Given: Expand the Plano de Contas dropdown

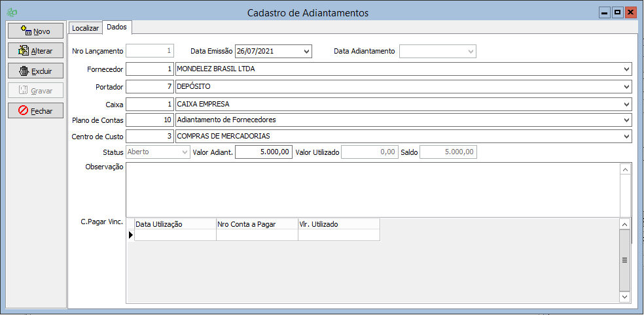Looking at the screenshot, I should (626, 120).
